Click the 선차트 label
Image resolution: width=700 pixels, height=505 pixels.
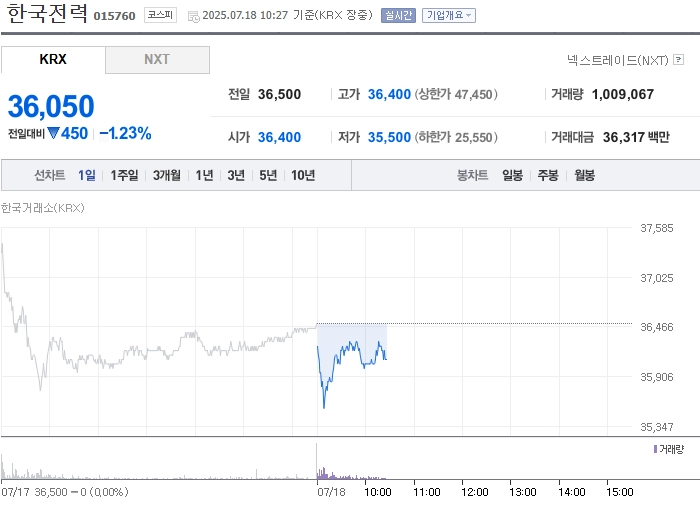coord(50,175)
